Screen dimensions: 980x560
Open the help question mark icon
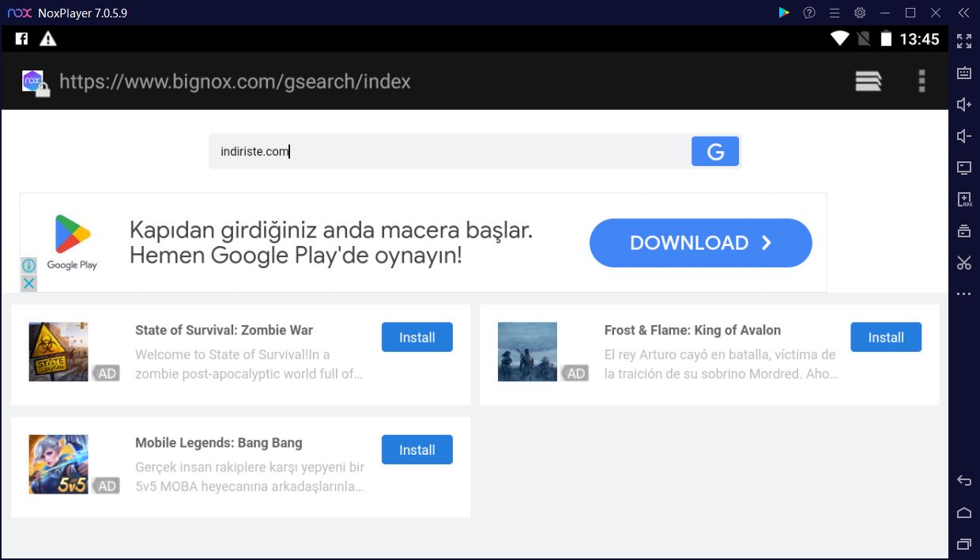click(809, 13)
